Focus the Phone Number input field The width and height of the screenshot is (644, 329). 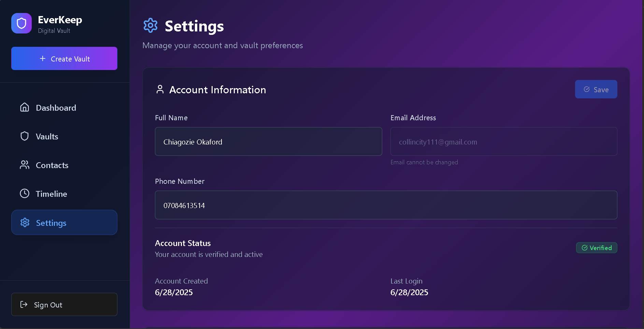click(x=386, y=205)
